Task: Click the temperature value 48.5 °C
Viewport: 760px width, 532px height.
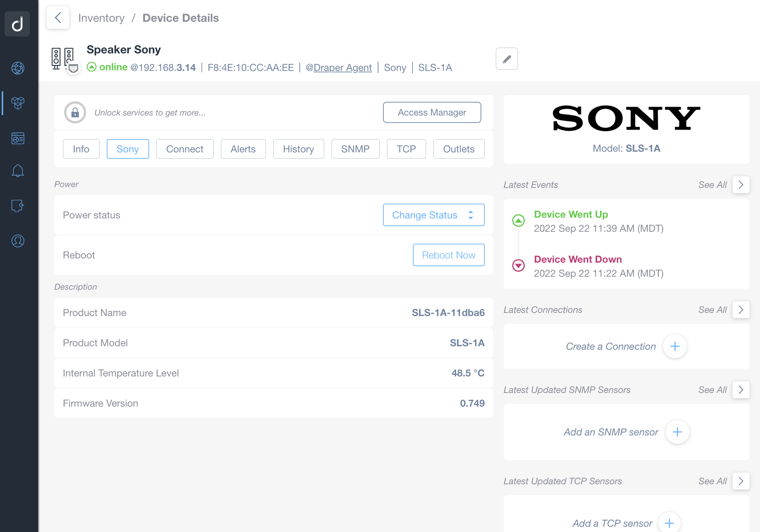Action: click(x=468, y=373)
